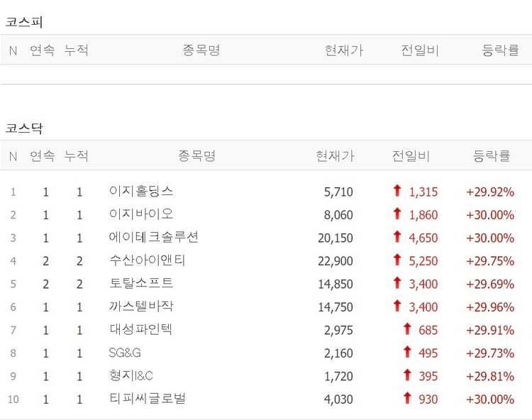Click the 코스피 section heading
Viewport: 532px width, 420px height.
pyautogui.click(x=24, y=22)
